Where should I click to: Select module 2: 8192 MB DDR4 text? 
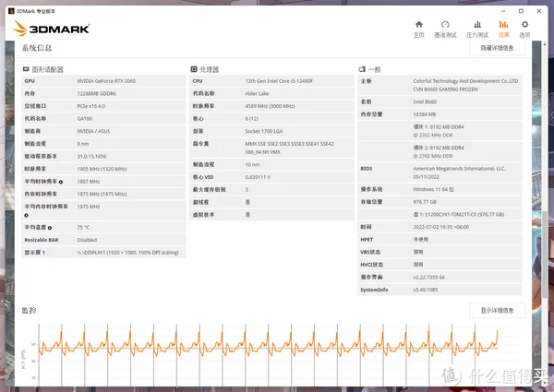[x=439, y=148]
